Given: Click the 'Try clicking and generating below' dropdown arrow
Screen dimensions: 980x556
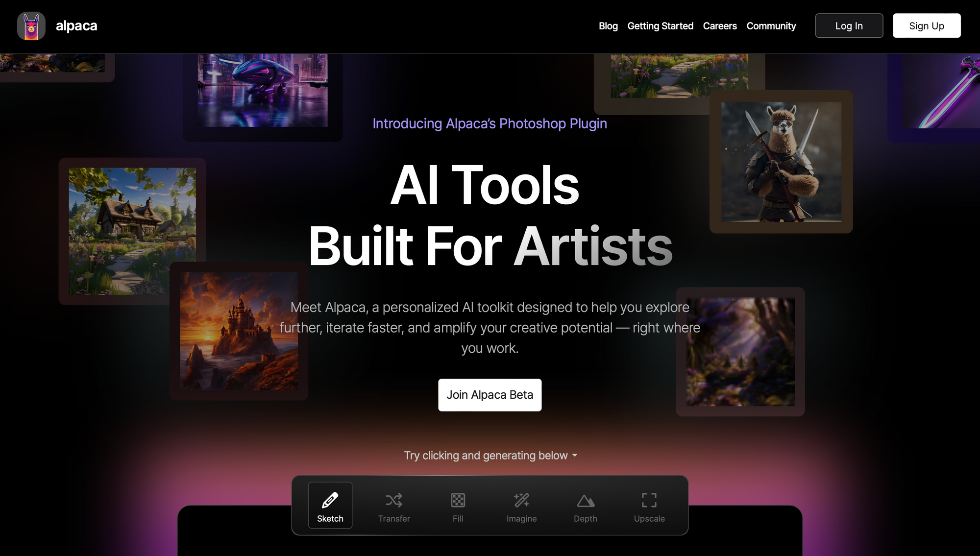Looking at the screenshot, I should click(575, 456).
